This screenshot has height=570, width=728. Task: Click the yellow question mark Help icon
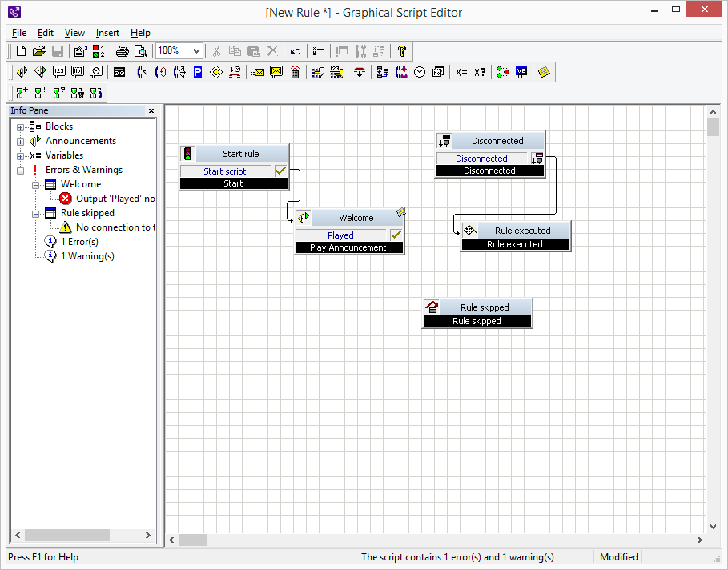[x=402, y=51]
